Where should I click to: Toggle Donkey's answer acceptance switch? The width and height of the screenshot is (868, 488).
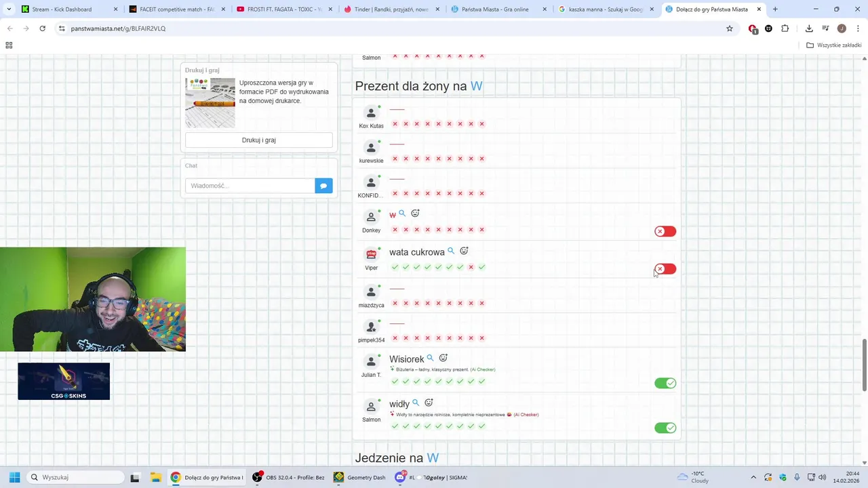665,231
